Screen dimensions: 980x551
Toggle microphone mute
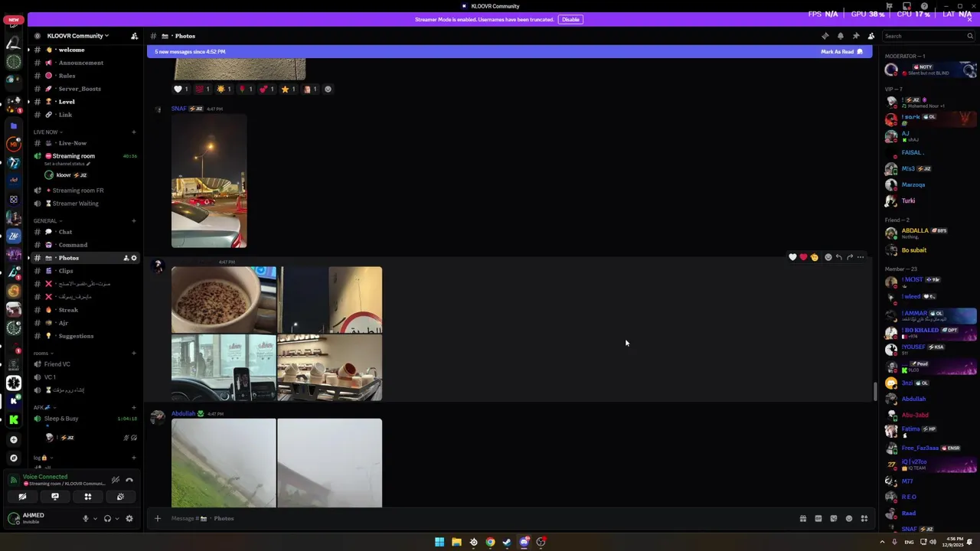(86, 518)
